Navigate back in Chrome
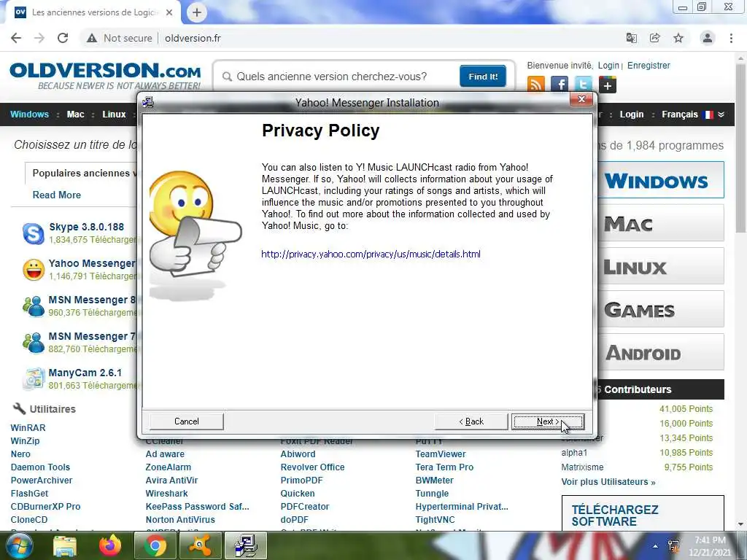This screenshot has width=747, height=560. coord(16,38)
